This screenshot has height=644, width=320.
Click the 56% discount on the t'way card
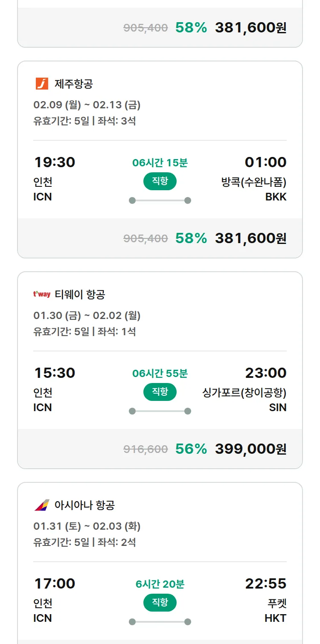[191, 449]
